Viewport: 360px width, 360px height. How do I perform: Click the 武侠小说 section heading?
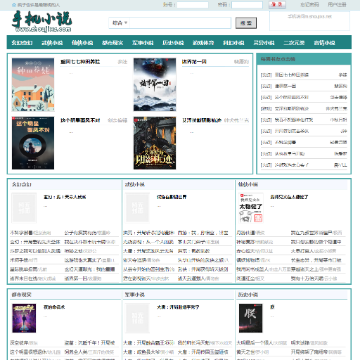pos(135,184)
